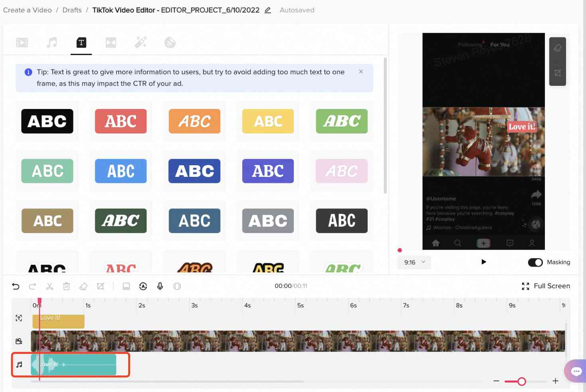This screenshot has height=392, width=586.
Task: Click the microphone voiceover icon
Action: (x=160, y=286)
